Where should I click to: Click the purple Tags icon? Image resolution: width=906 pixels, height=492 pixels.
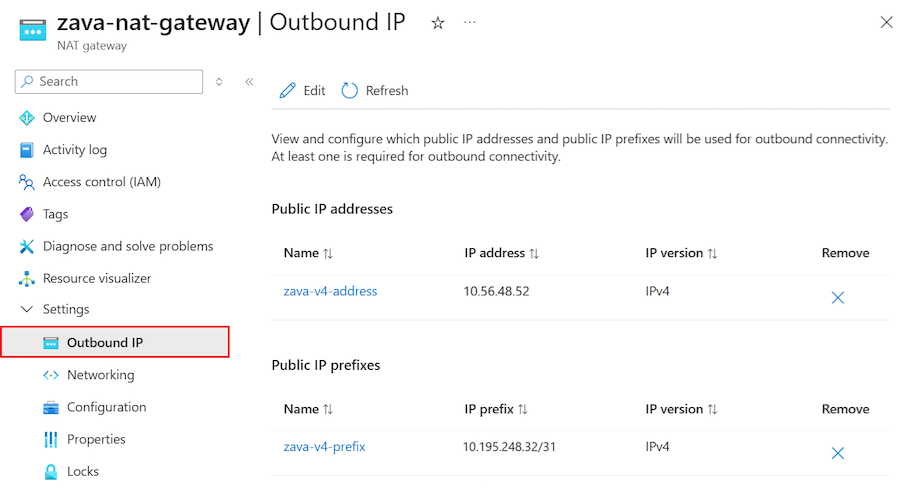(27, 214)
